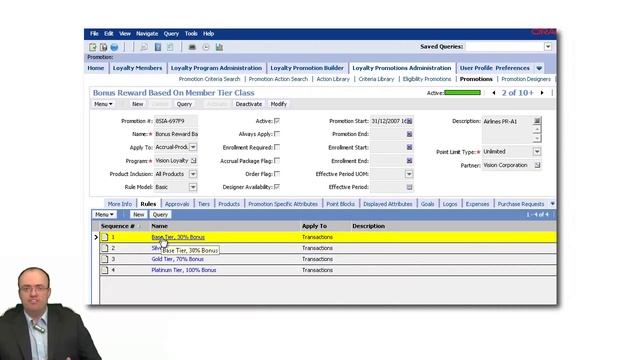
Task: Click the second document toolbar icon
Action: click(103, 47)
